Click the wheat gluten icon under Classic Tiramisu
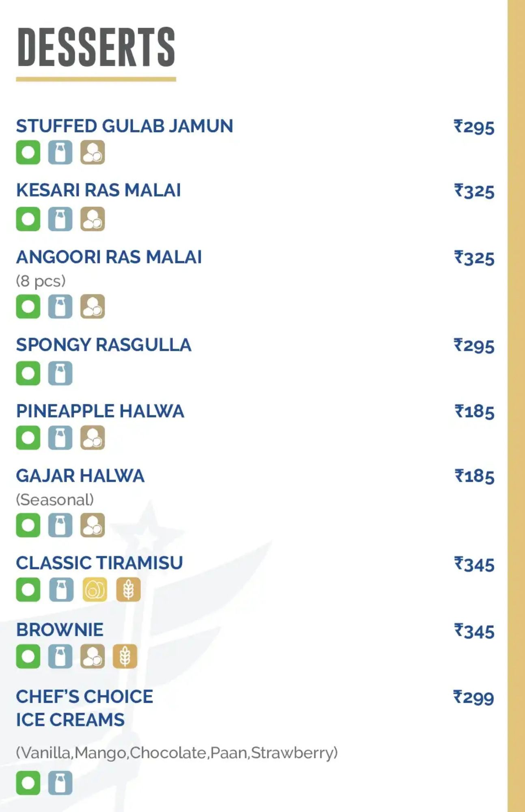Image resolution: width=525 pixels, height=812 pixels. [x=129, y=590]
